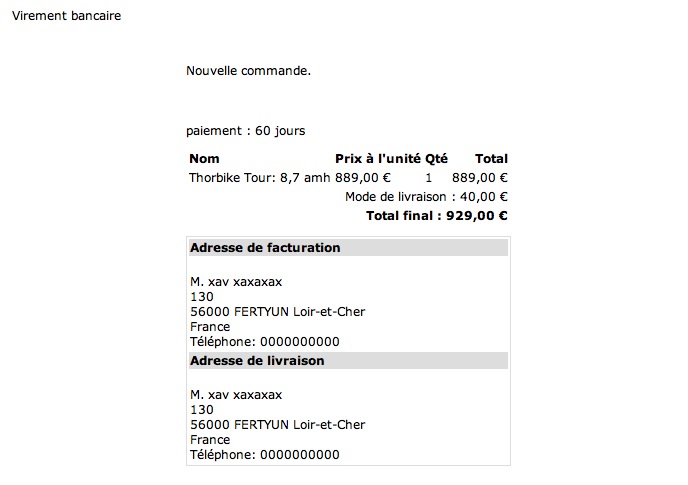
Task: Click the "paiement : 60 jours" line
Action: [245, 131]
